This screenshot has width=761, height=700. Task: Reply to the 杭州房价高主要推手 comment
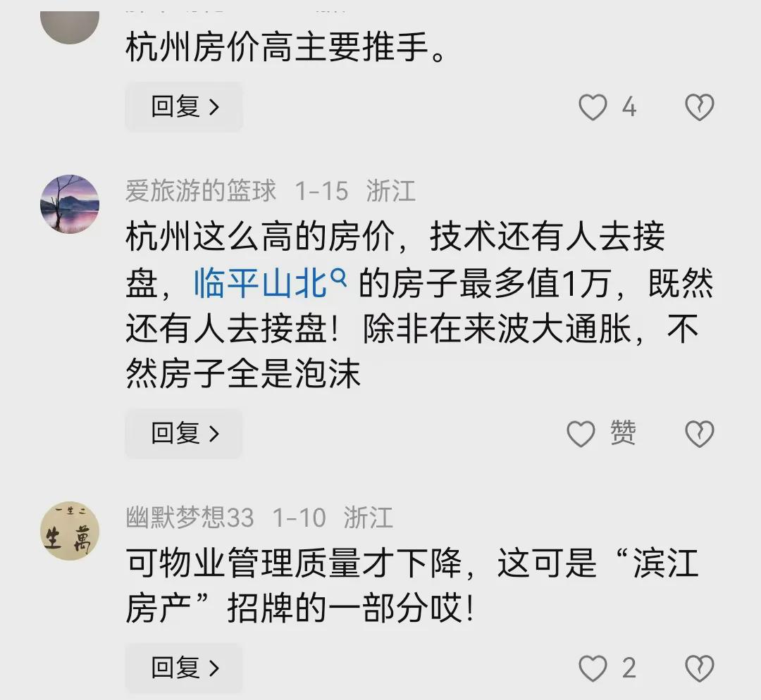184,107
